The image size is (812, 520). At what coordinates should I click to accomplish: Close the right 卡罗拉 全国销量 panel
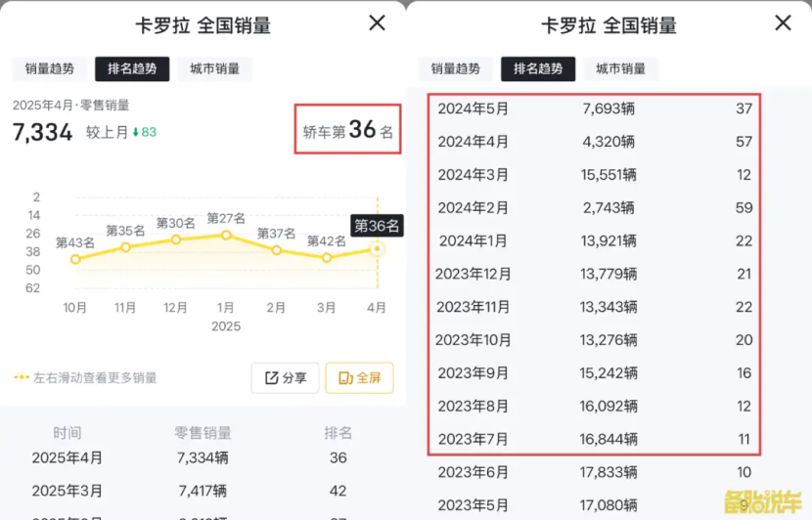point(783,22)
